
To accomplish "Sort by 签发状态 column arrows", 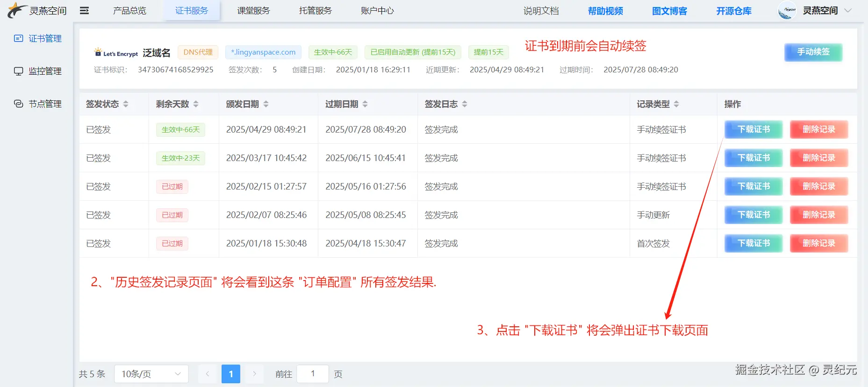I will pos(126,104).
